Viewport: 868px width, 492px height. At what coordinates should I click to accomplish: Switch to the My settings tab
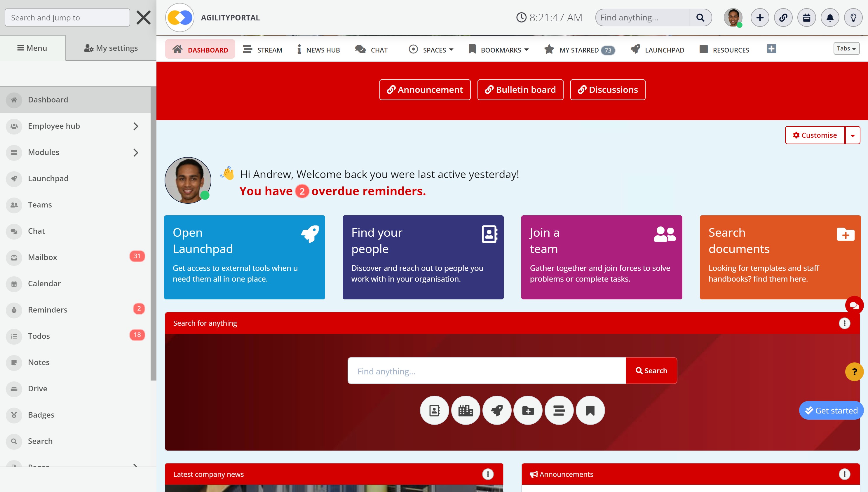click(111, 48)
